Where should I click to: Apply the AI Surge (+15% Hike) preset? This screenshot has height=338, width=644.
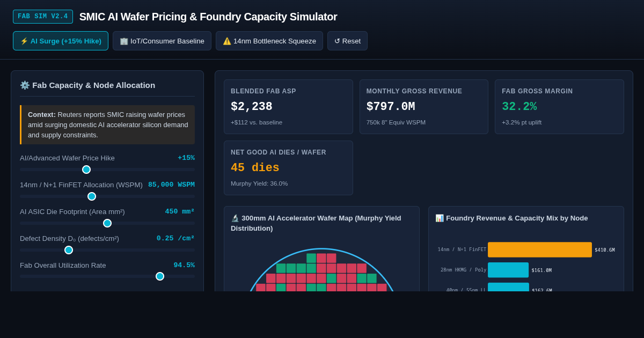click(x=61, y=41)
